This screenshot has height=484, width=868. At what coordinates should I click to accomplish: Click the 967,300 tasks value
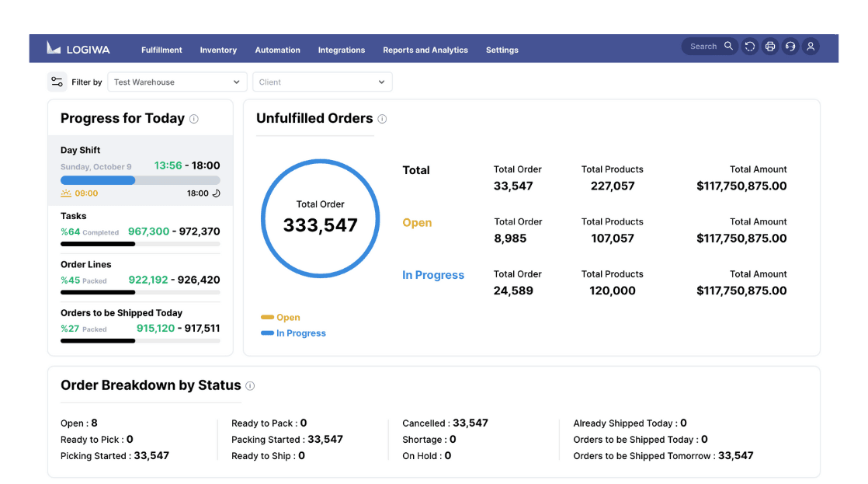[148, 232]
